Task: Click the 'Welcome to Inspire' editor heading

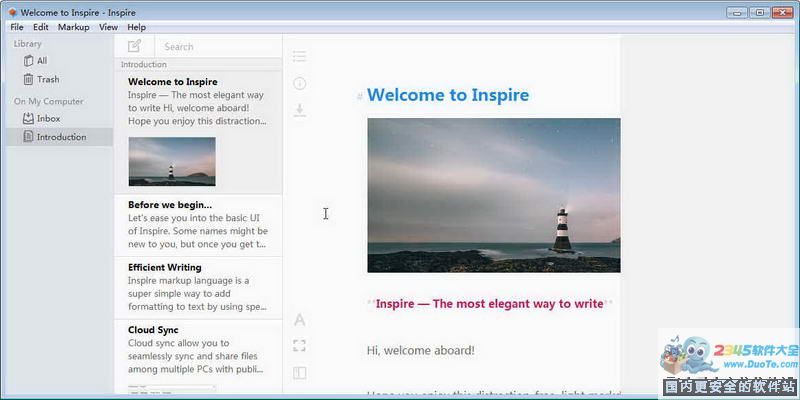Action: click(x=448, y=95)
